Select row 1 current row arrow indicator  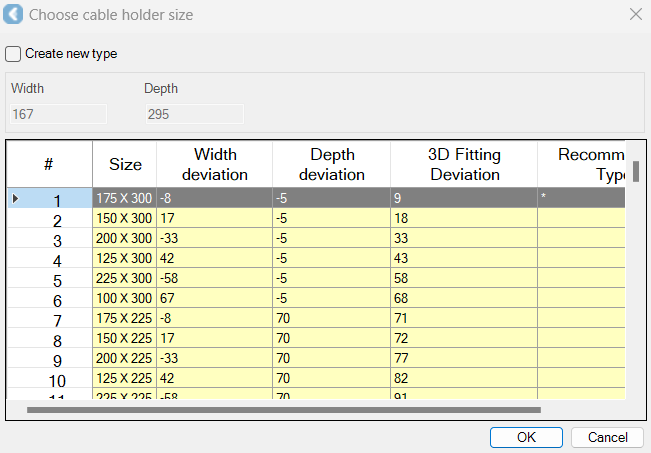tap(15, 199)
